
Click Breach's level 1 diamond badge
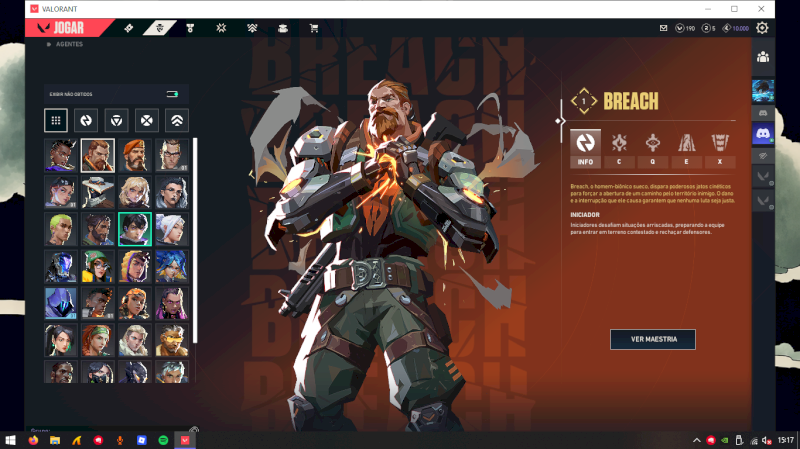click(x=584, y=101)
